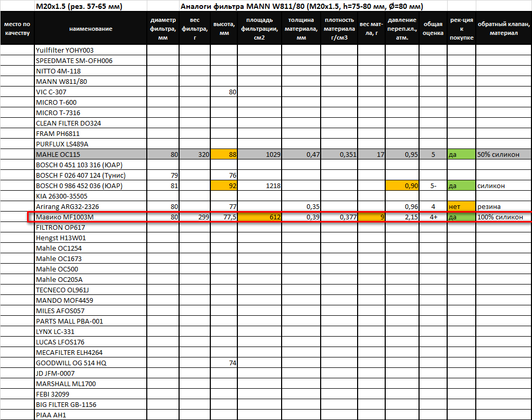Select the "вес мат-ла, г" header cell

[372, 29]
